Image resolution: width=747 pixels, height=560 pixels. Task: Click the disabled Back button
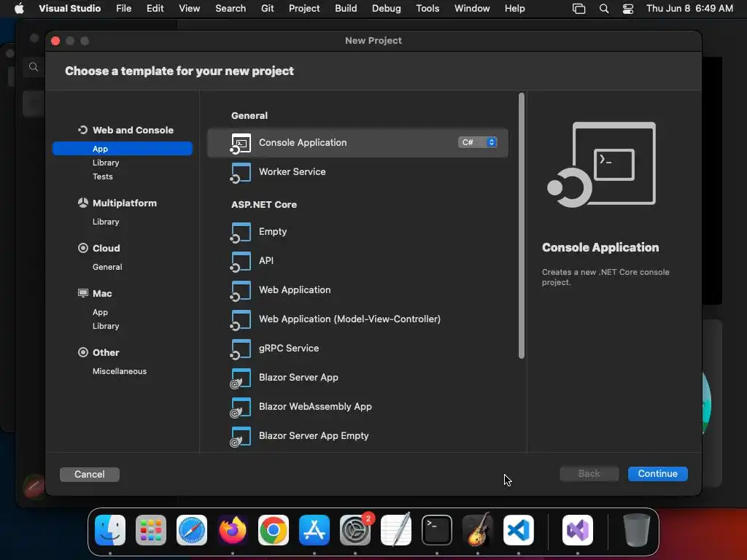[589, 474]
